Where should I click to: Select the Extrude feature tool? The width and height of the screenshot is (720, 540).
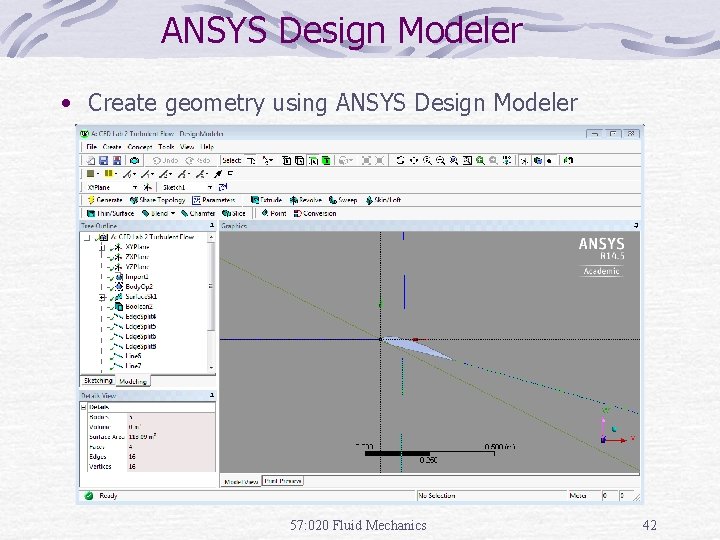pos(266,200)
